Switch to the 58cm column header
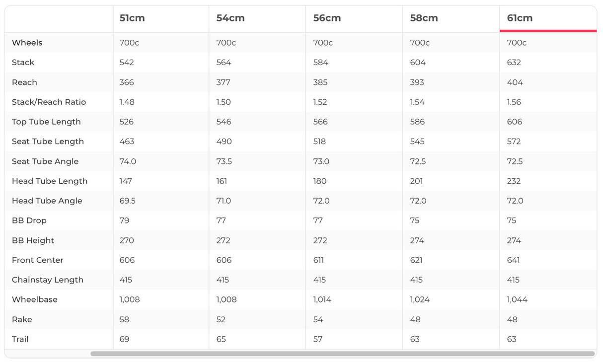The height and width of the screenshot is (364, 603). click(424, 18)
